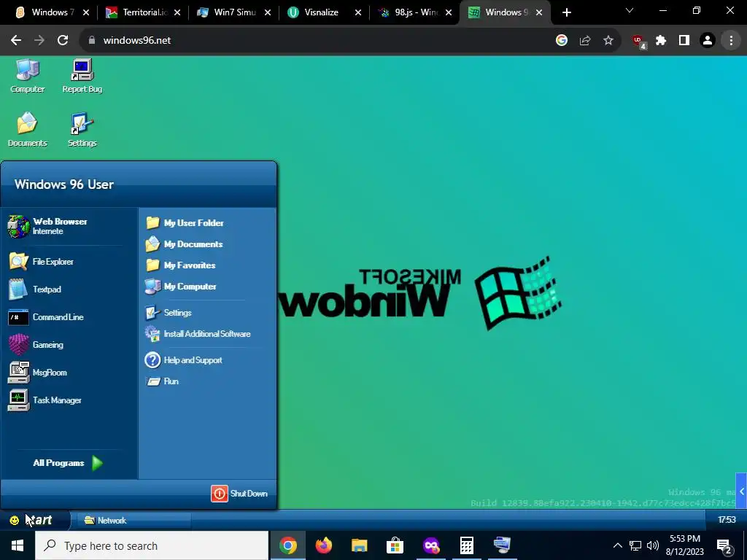Screen dimensions: 747x560
Task: Open the Run dialog entry
Action: 163,381
